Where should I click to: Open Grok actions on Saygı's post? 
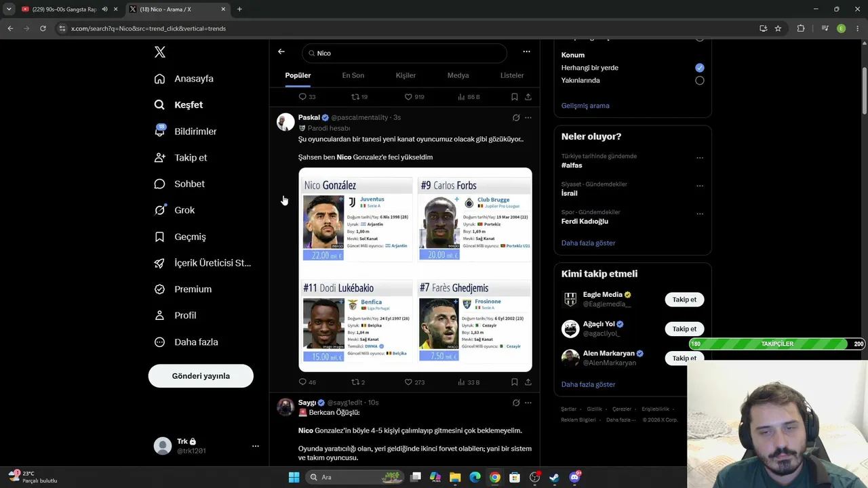pyautogui.click(x=516, y=403)
